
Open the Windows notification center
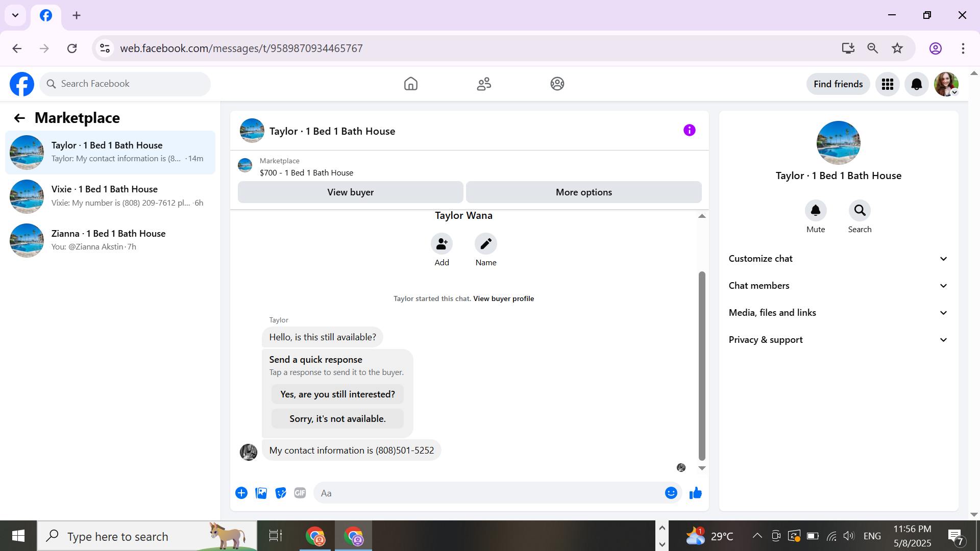tap(955, 537)
